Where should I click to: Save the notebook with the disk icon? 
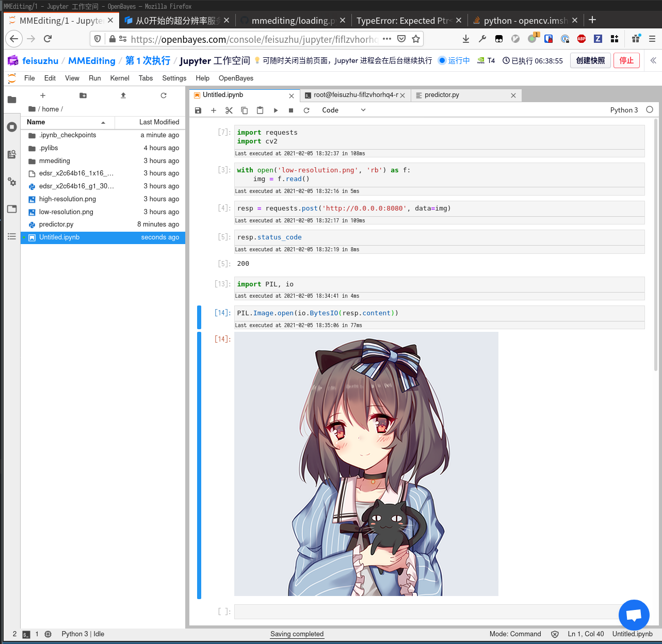[198, 110]
